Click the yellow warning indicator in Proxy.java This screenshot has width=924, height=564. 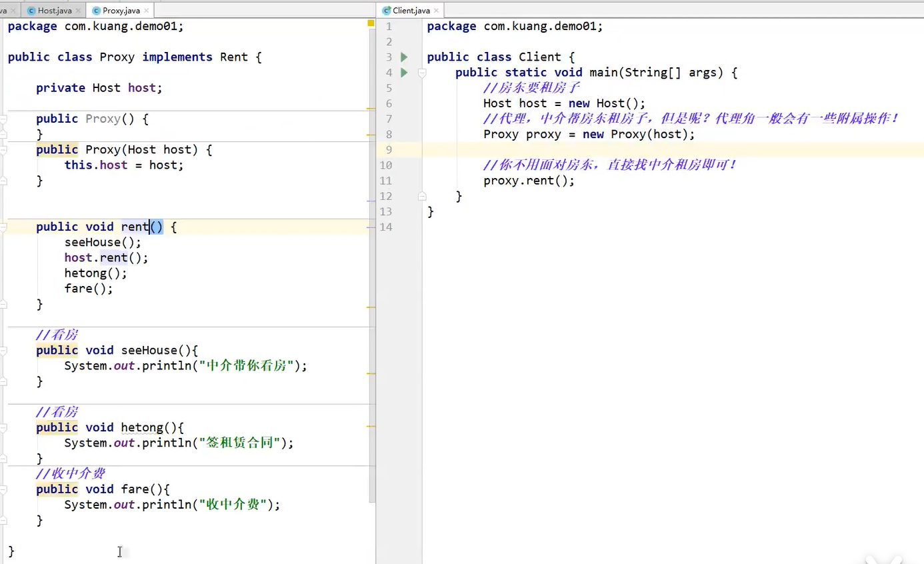click(371, 23)
